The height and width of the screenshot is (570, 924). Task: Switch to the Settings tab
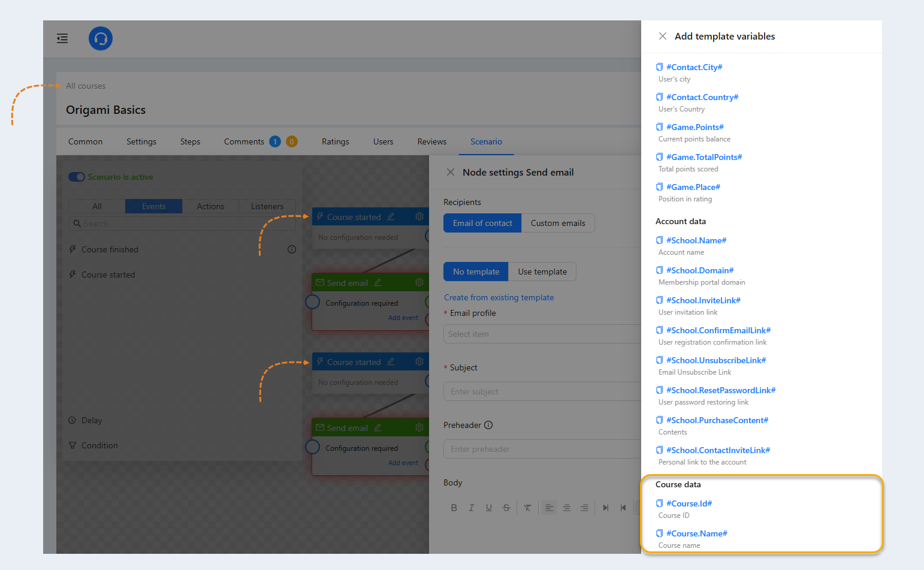141,141
